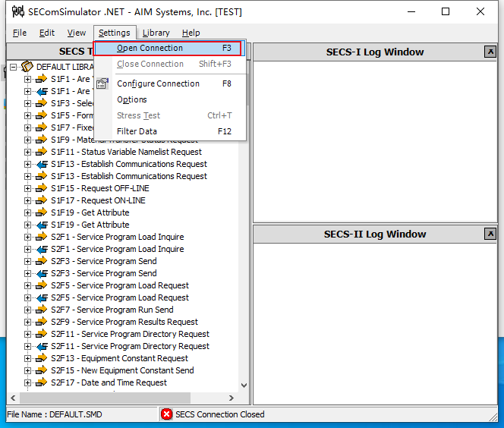Click yellow arrow icon of S1F13 Establish Communications

click(x=42, y=176)
